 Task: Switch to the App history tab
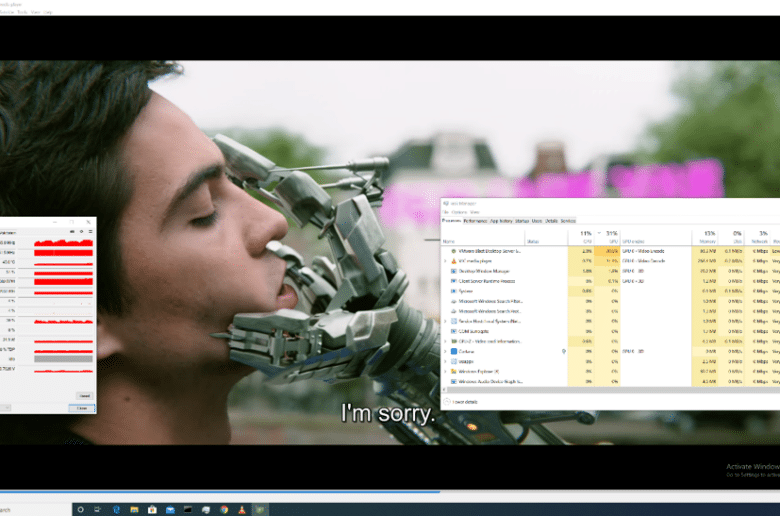point(501,221)
